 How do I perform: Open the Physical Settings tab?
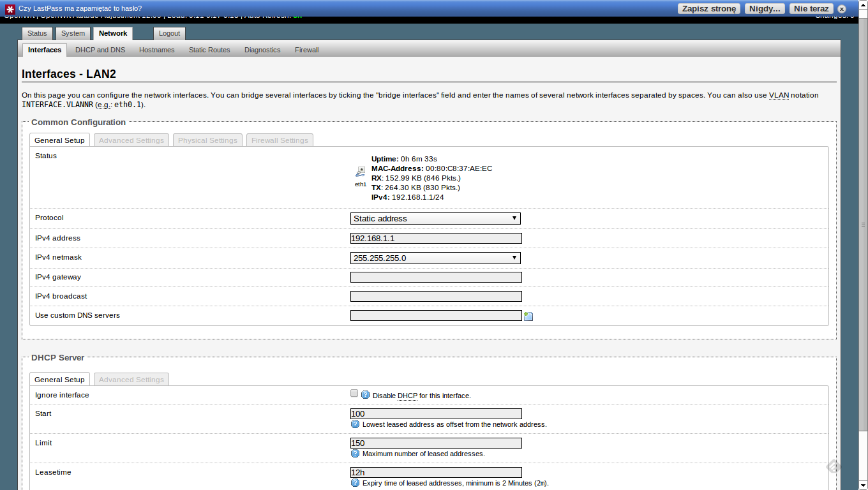[207, 140]
